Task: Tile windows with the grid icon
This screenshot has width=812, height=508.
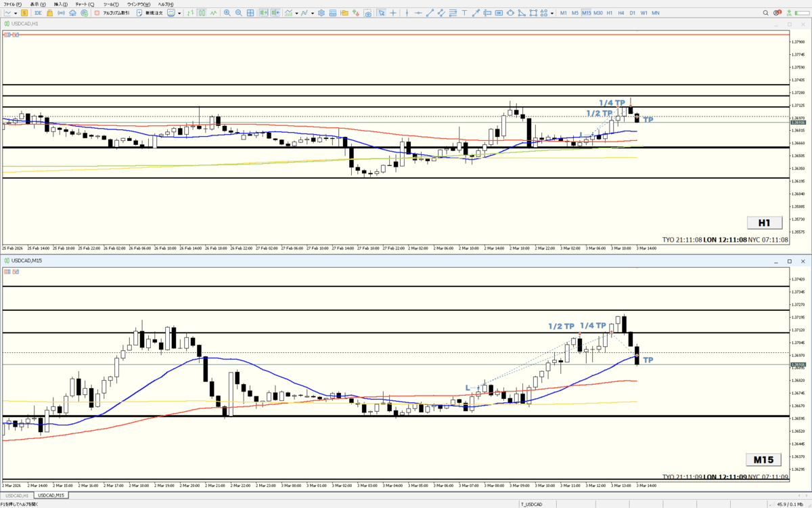Action: 250,13
